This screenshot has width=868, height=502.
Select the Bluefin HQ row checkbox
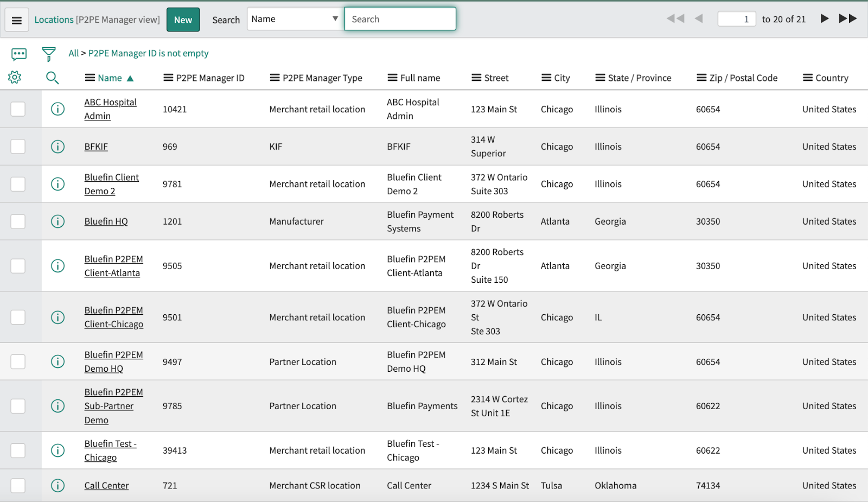pos(18,221)
